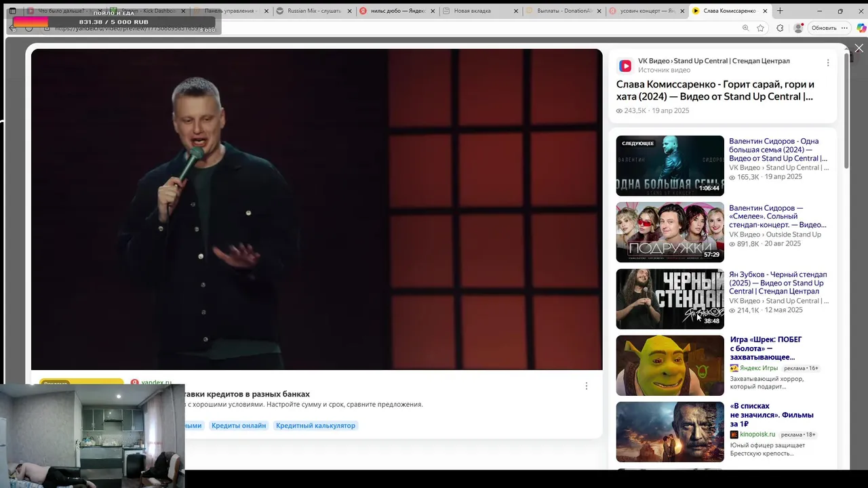The width and height of the screenshot is (868, 488).
Task: Click the right sidebar scrollbar
Action: click(846, 112)
